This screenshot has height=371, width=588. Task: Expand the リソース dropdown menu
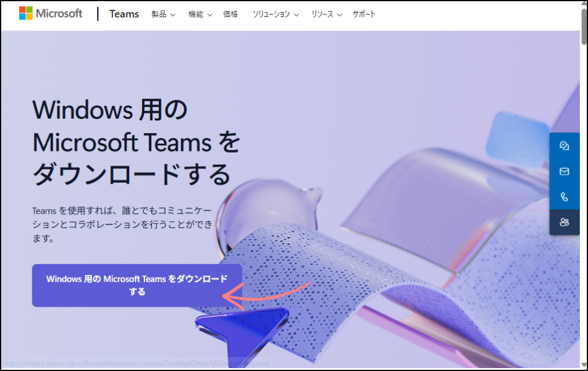pyautogui.click(x=327, y=14)
